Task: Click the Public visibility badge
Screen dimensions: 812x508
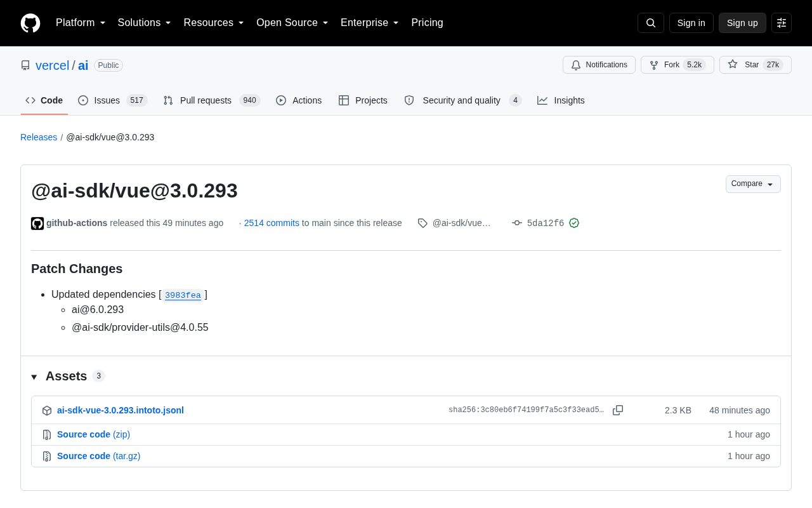Action: (108, 65)
